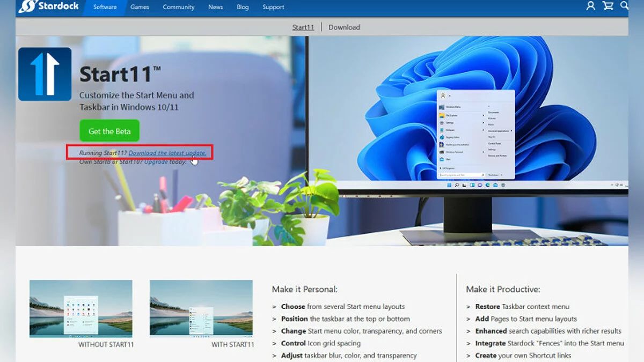The image size is (644, 362).
Task: Click the Position the taskbar line
Action: pyautogui.click(x=345, y=319)
